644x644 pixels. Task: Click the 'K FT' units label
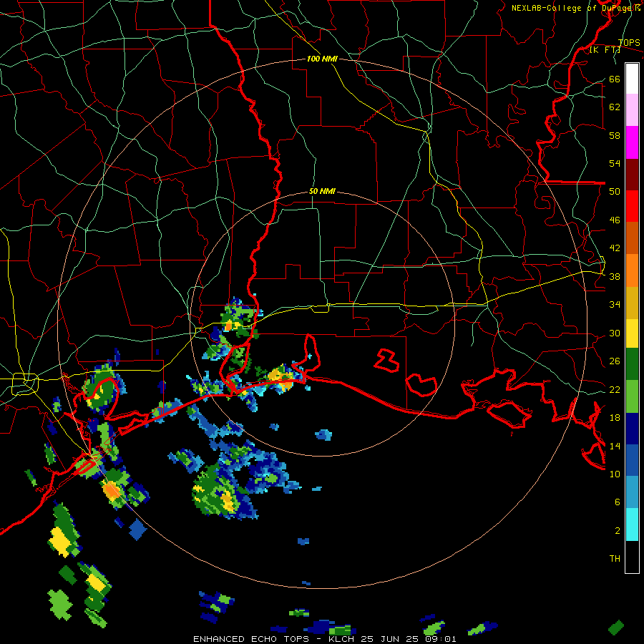(605, 50)
